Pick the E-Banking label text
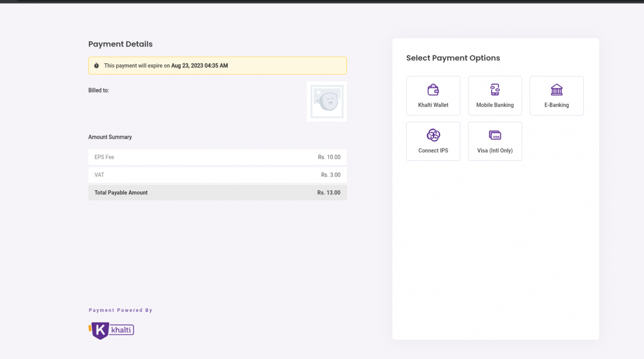Image resolution: width=644 pixels, height=359 pixels. (556, 105)
